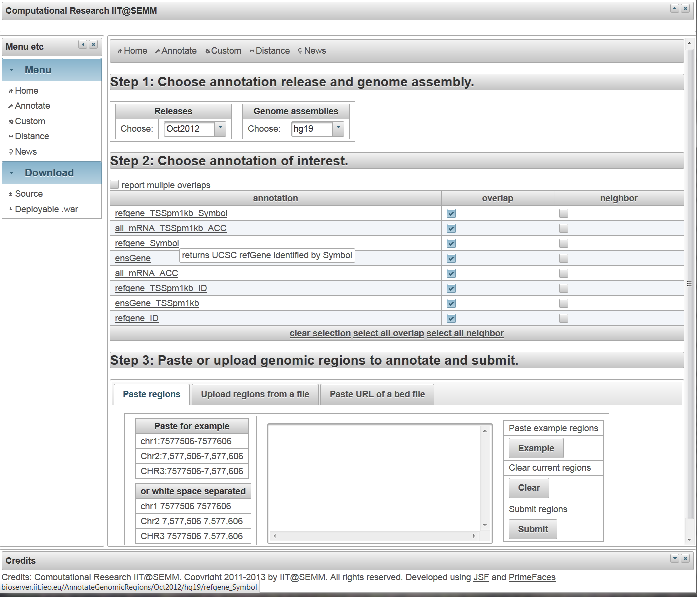Open the refgene_ID annotation link
The height and width of the screenshot is (599, 698).
[137, 318]
